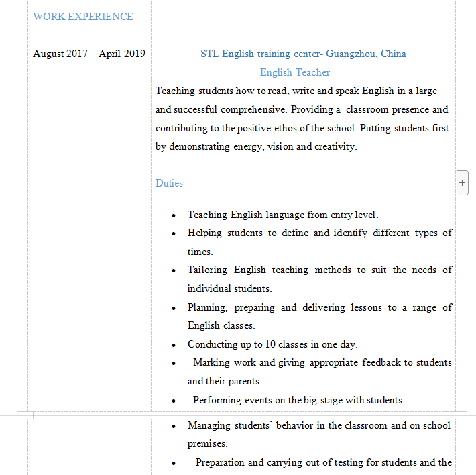
Task: Click bullet text 'Conducting up to 10 classes'
Action: click(x=272, y=344)
